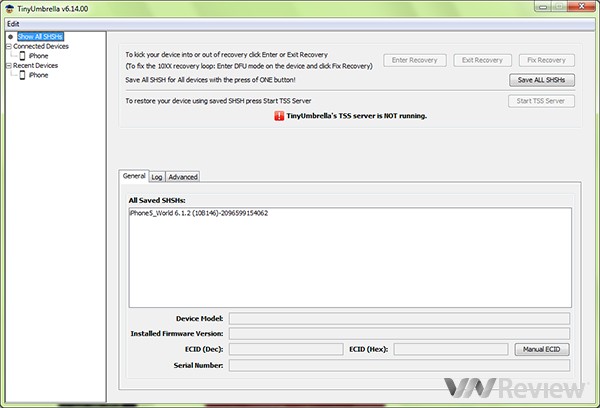Click the iPhone icon under Recent Devices
The image size is (600, 408).
click(x=22, y=75)
